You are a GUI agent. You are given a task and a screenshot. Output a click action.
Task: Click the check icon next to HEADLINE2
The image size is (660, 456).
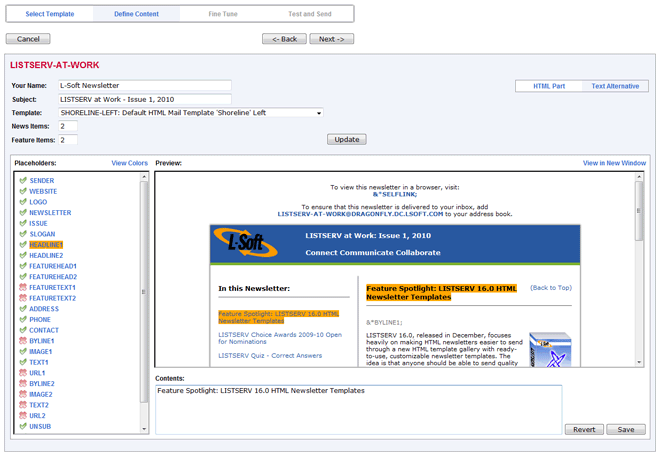point(23,255)
